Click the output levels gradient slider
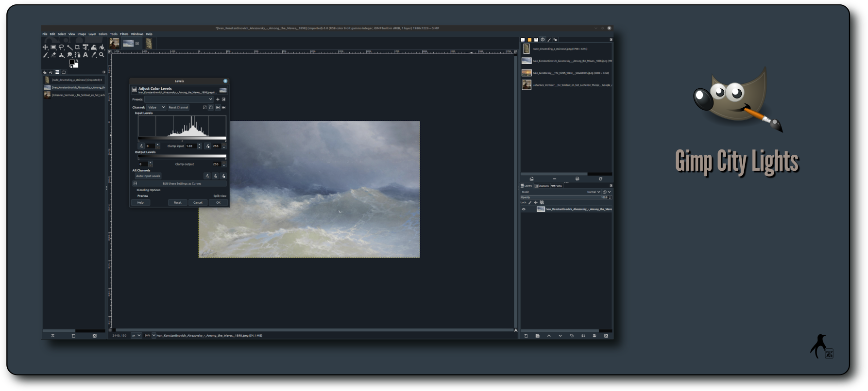Viewport: 868px width, 391px height. pos(182,157)
